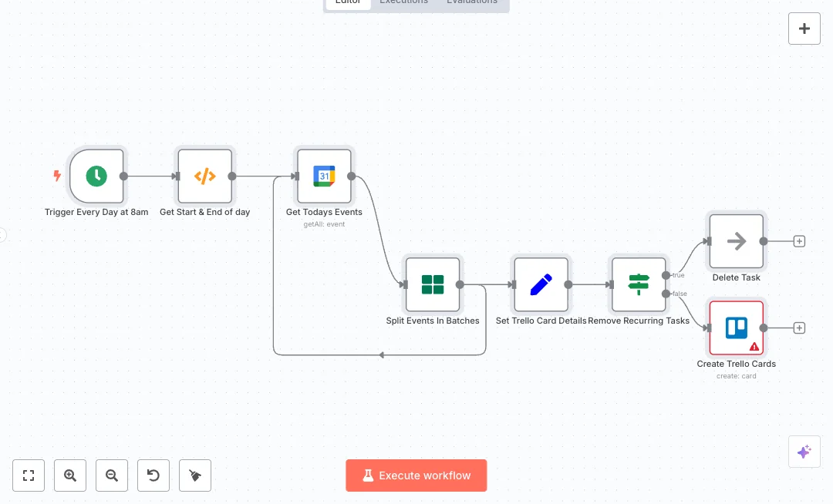
Task: Select the Split Events In Batches node
Action: 433,284
